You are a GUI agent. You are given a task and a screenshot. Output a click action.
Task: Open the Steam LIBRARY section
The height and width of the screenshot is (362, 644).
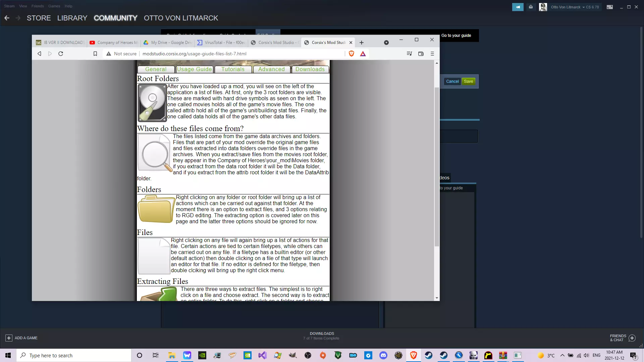coord(72,18)
